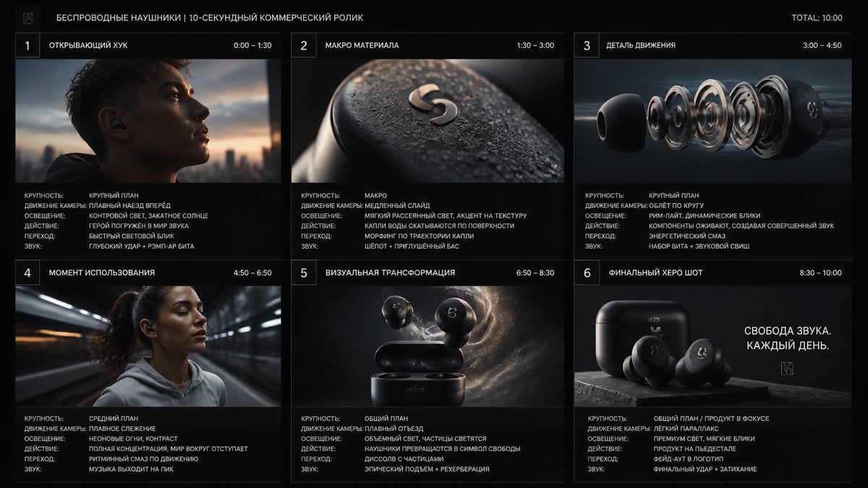This screenshot has height=488, width=868.
Task: Click the scene number 2 box
Action: click(x=304, y=46)
